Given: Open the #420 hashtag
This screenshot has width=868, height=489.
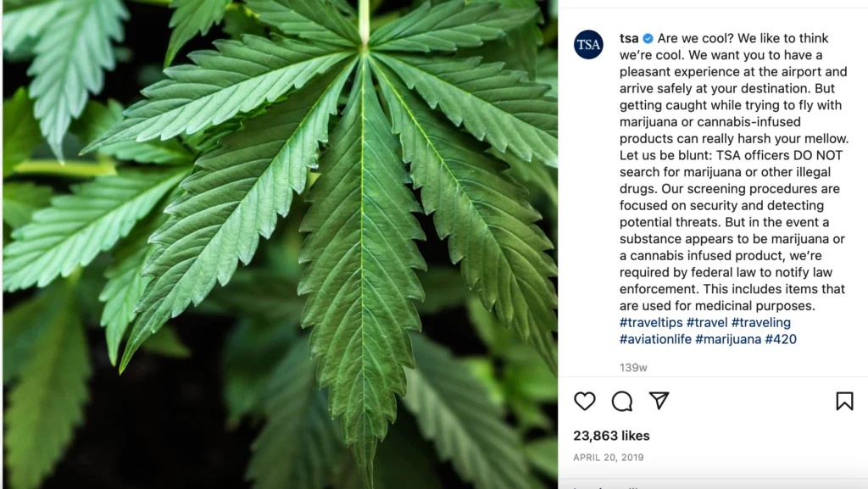Looking at the screenshot, I should click(x=781, y=339).
